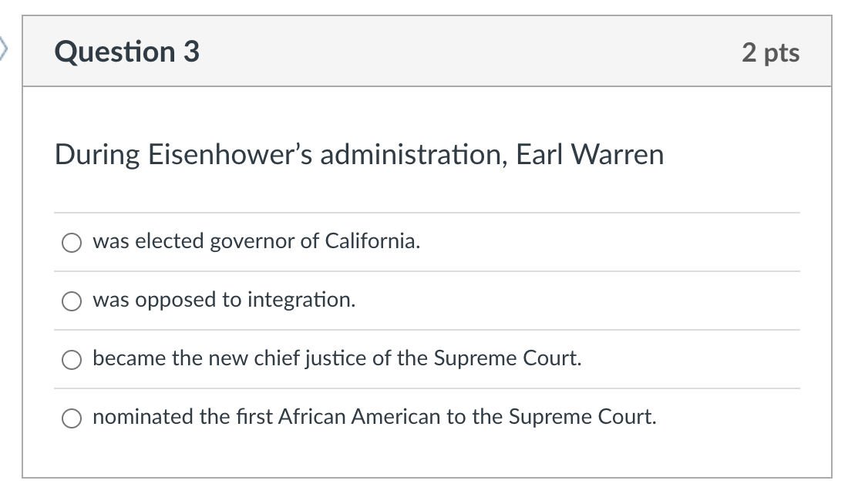Image resolution: width=848 pixels, height=504 pixels.
Task: Click the question prompt about Eisenhower's administration
Action: (x=359, y=155)
